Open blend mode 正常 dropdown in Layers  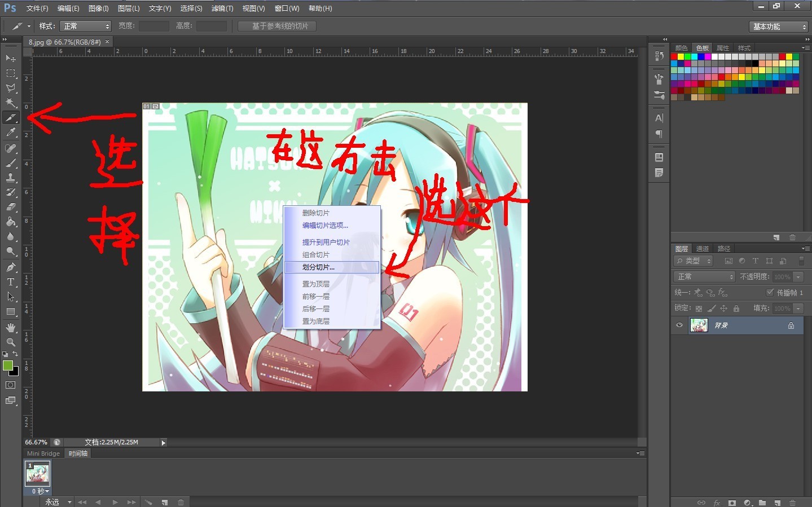(704, 277)
